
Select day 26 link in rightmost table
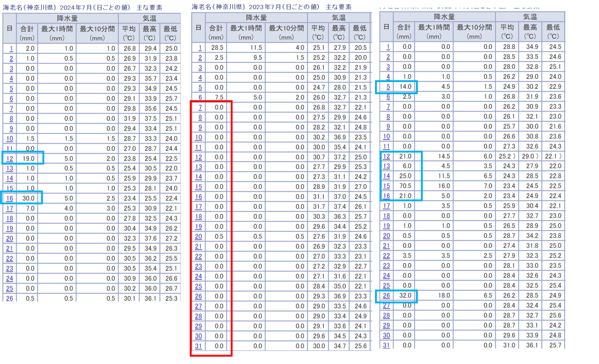pos(387,295)
